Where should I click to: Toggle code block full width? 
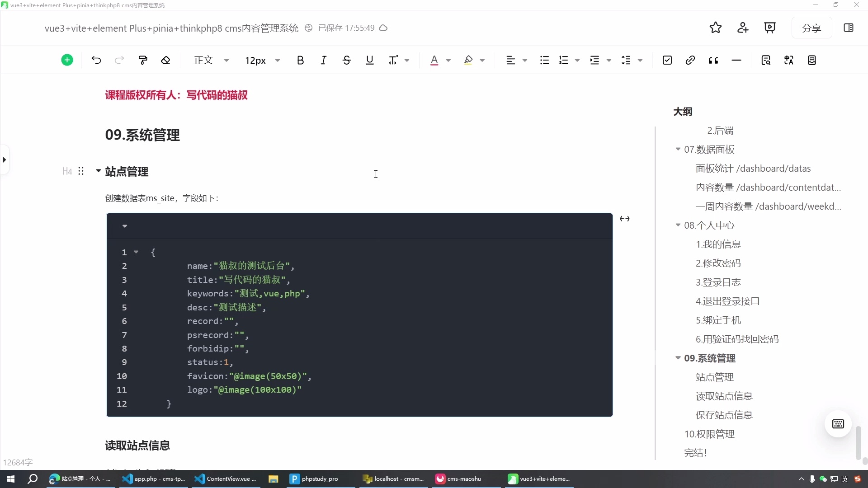tap(625, 219)
